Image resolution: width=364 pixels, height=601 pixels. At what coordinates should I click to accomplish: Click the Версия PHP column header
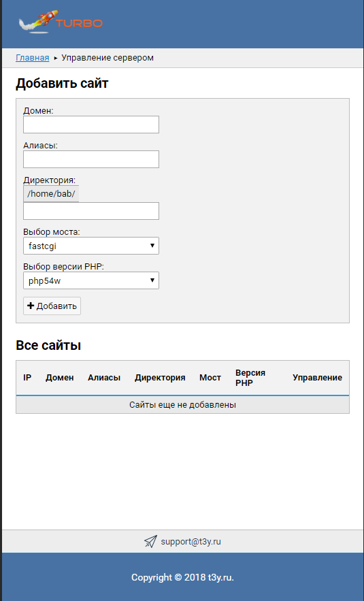pos(250,378)
